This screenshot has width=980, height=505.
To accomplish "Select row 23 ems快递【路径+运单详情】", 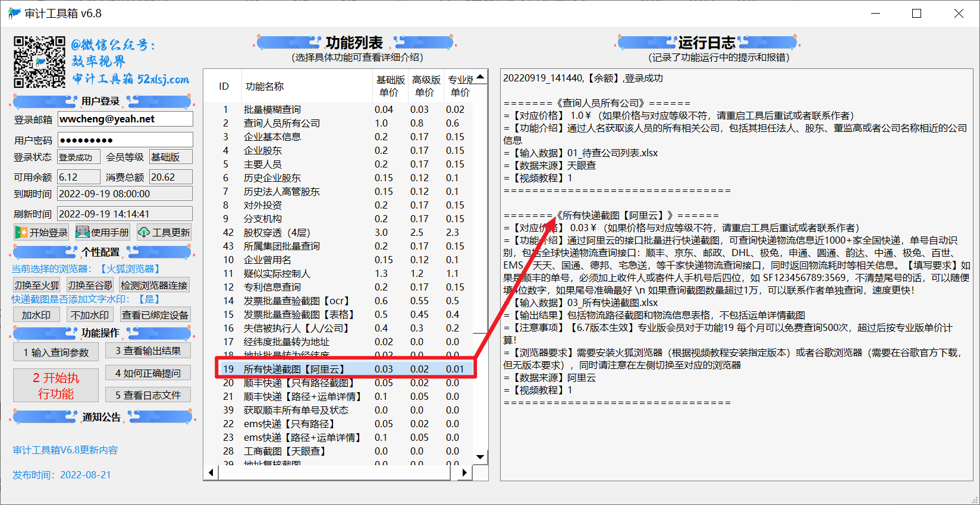I will [339, 437].
